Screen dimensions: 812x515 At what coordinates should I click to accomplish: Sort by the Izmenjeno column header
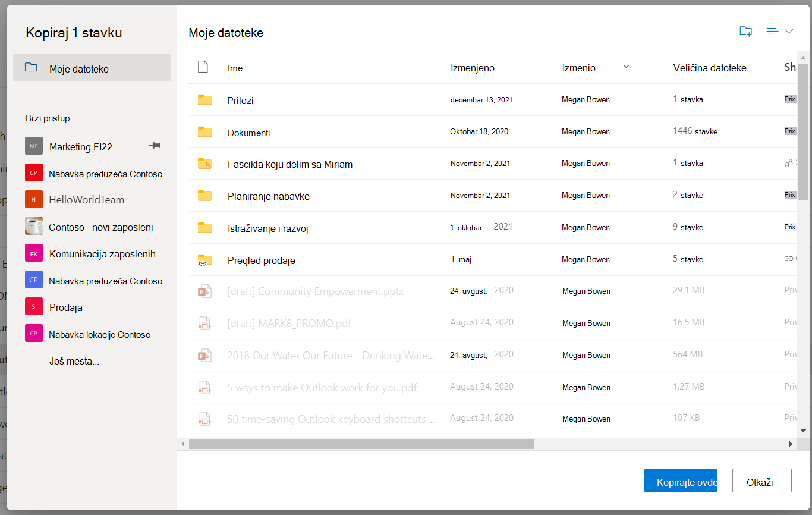(x=473, y=68)
